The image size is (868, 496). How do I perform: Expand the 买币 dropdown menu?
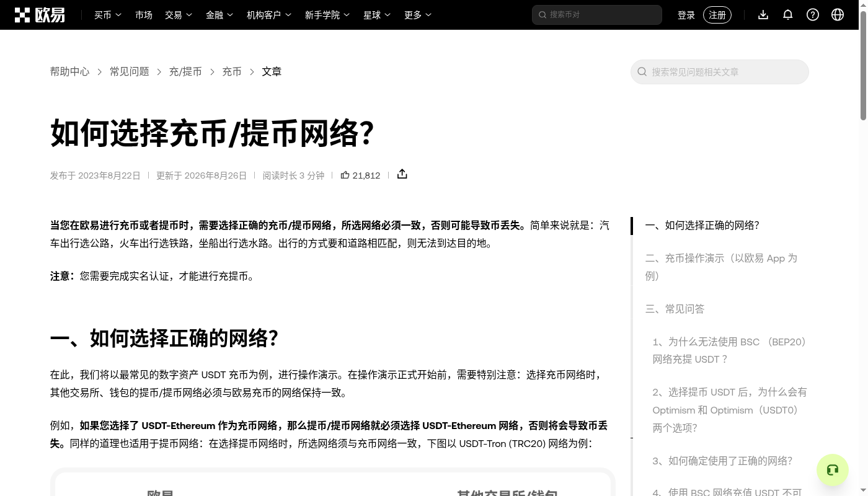tap(108, 15)
